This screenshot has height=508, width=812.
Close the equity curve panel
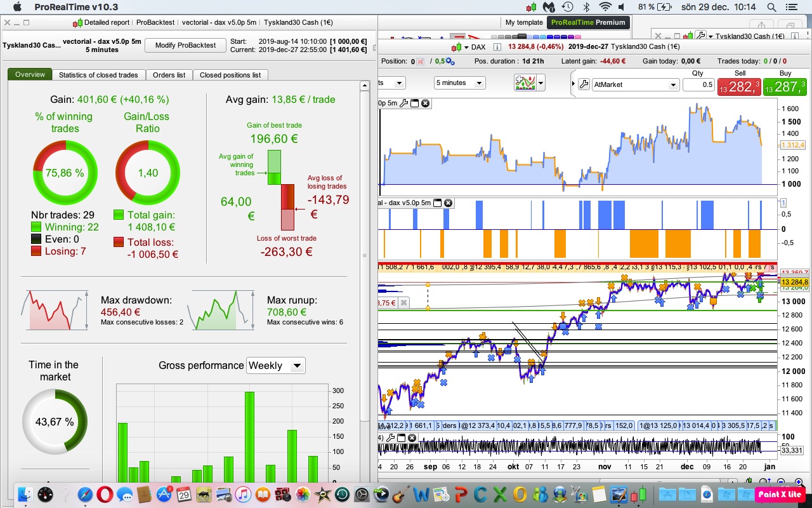coord(425,104)
